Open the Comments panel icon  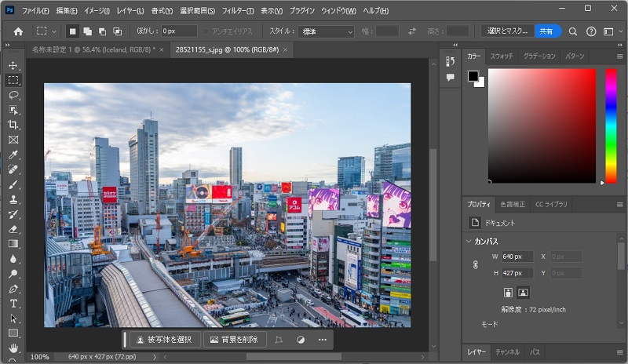450,78
